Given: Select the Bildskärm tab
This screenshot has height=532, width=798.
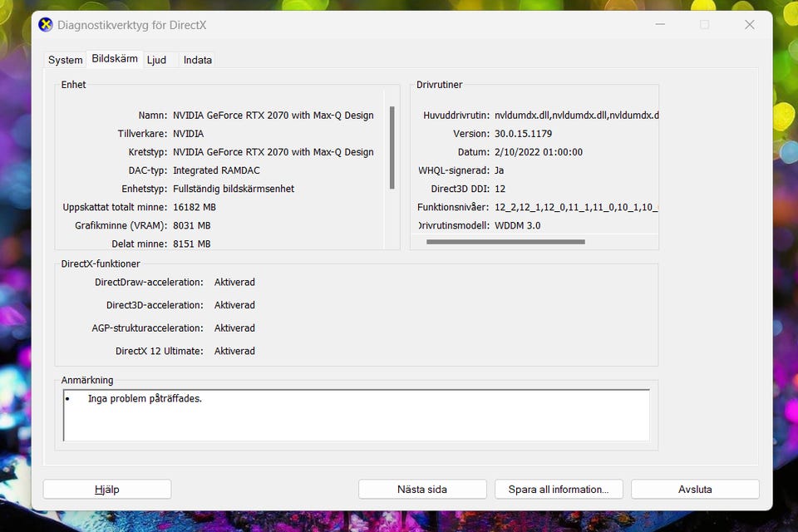Looking at the screenshot, I should tap(115, 58).
